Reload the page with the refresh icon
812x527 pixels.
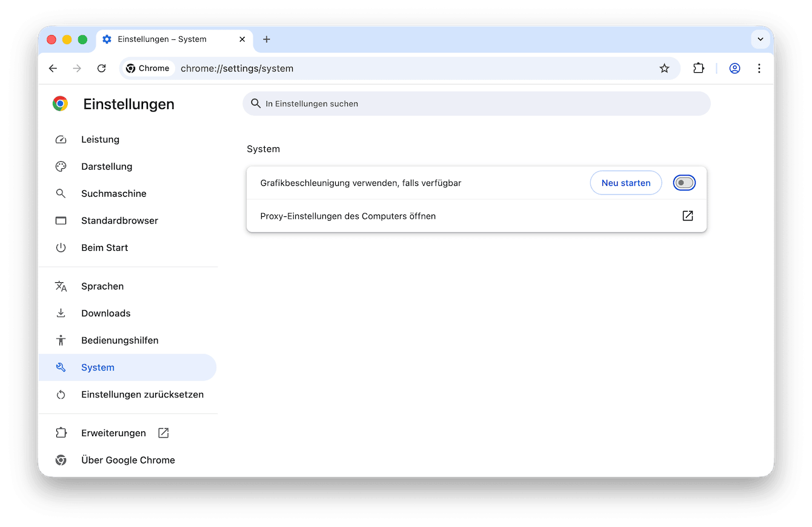click(101, 68)
